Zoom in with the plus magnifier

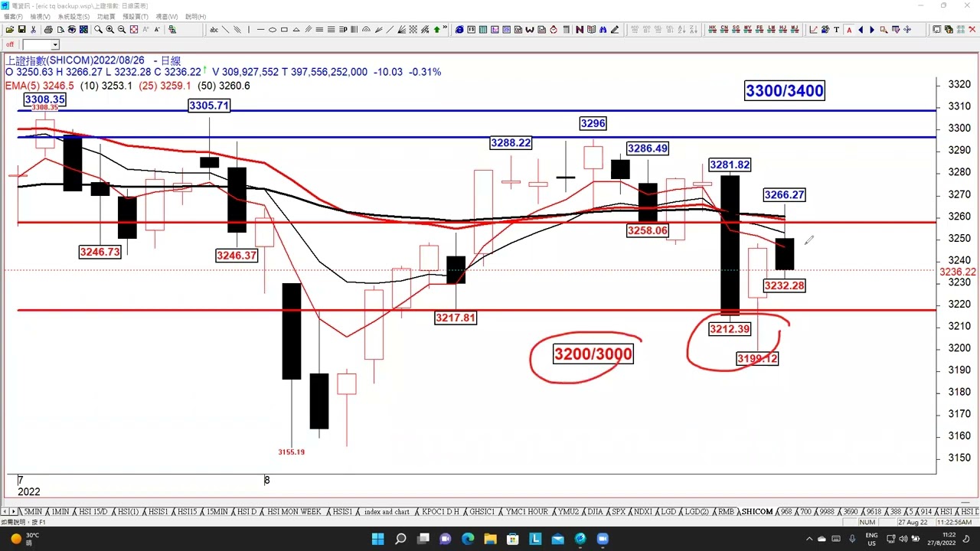(x=109, y=30)
